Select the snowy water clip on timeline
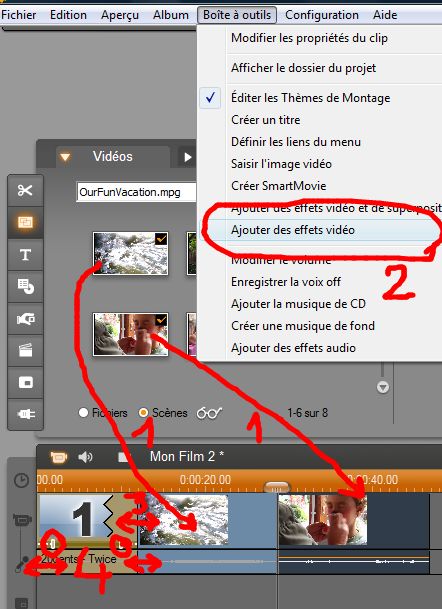 (208, 520)
